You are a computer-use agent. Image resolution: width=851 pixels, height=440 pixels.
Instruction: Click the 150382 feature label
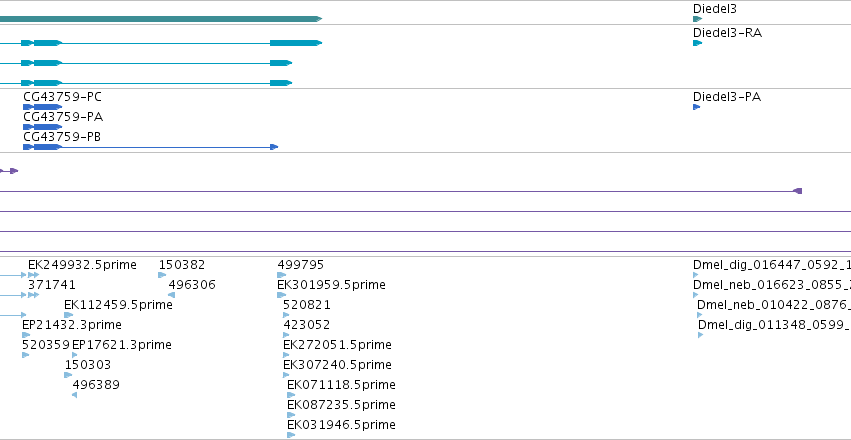[182, 265]
